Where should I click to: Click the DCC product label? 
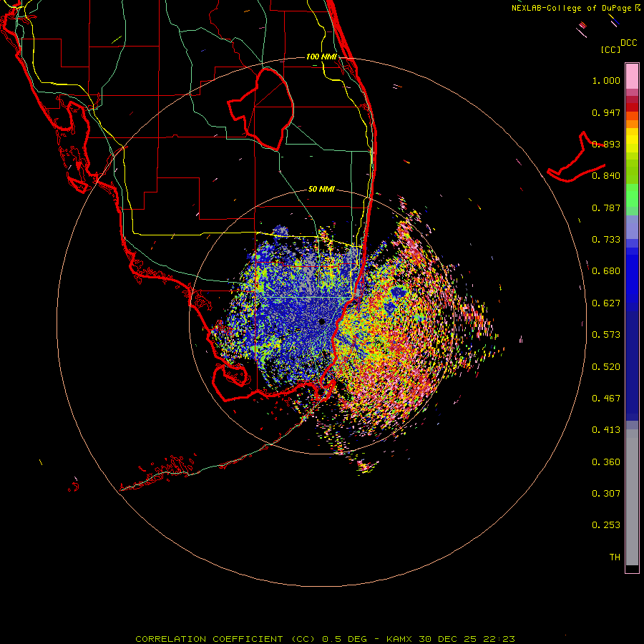click(x=628, y=43)
